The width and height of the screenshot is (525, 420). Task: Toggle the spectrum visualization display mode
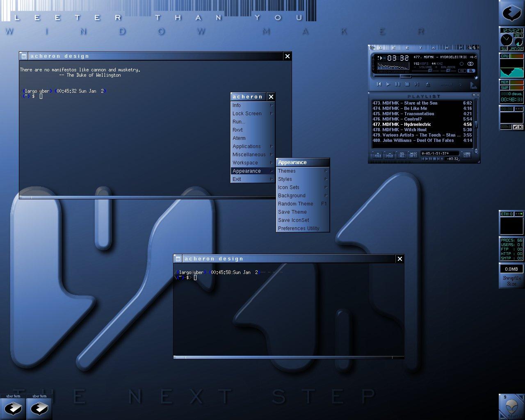(x=393, y=66)
